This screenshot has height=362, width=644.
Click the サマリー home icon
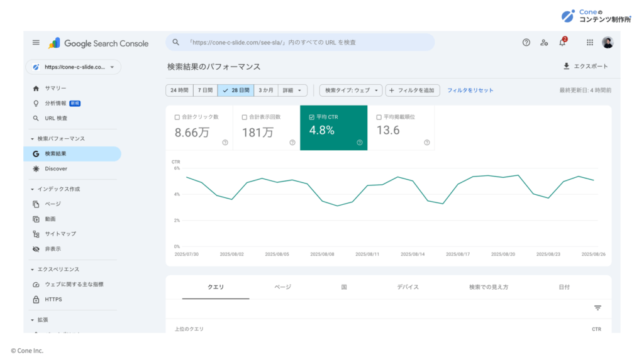click(x=36, y=88)
